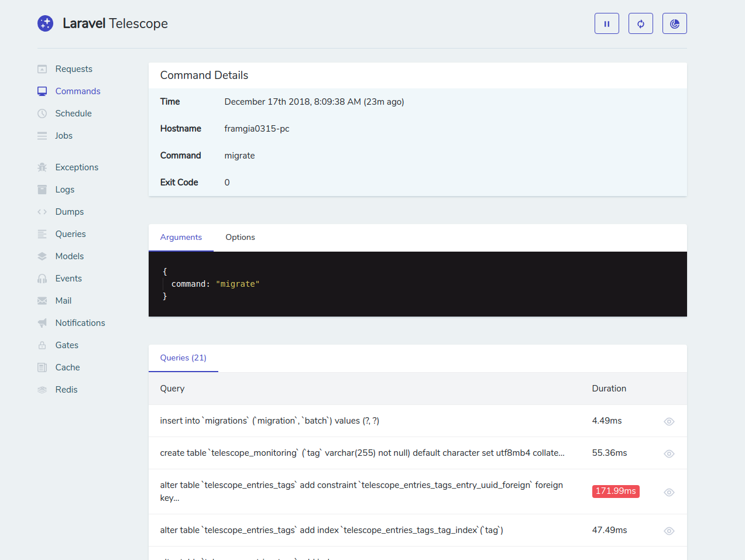Click the Laravel Telescope title text
The width and height of the screenshot is (745, 560).
tap(115, 23)
